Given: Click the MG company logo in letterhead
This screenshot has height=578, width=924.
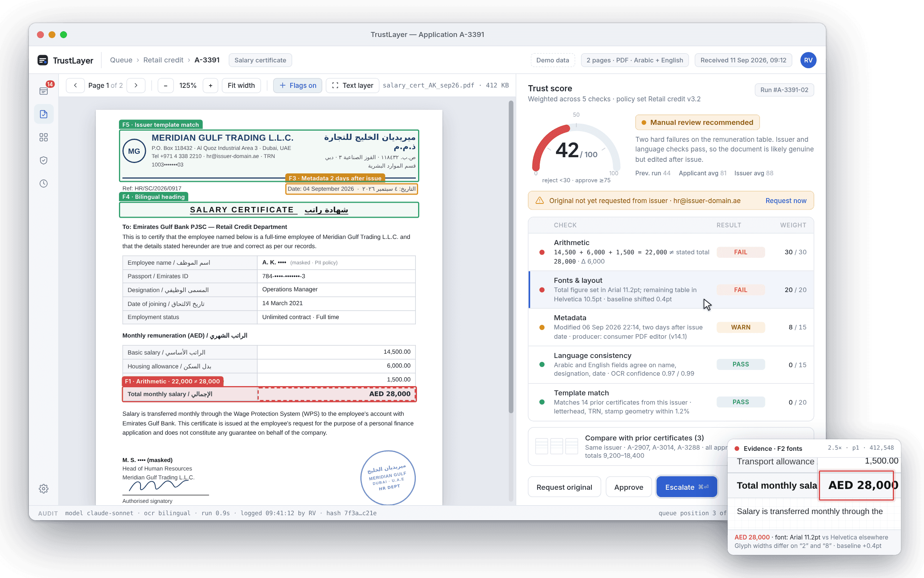Looking at the screenshot, I should 134,151.
